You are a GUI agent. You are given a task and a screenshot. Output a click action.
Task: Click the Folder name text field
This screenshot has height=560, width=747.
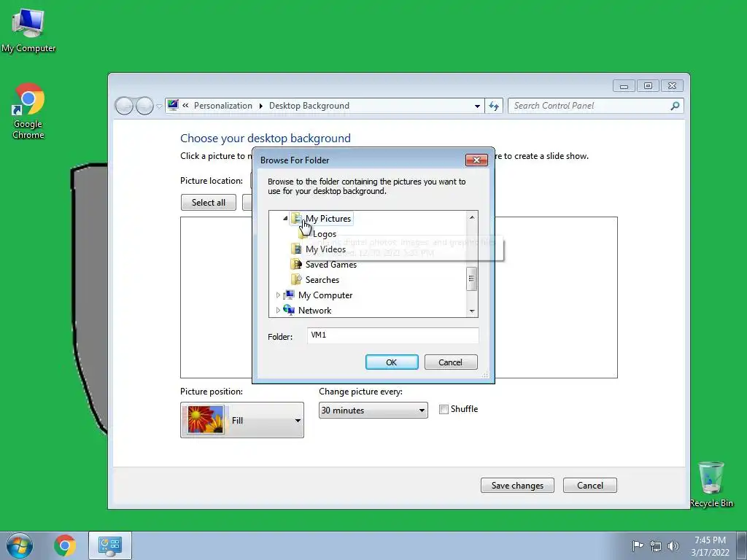pyautogui.click(x=393, y=335)
